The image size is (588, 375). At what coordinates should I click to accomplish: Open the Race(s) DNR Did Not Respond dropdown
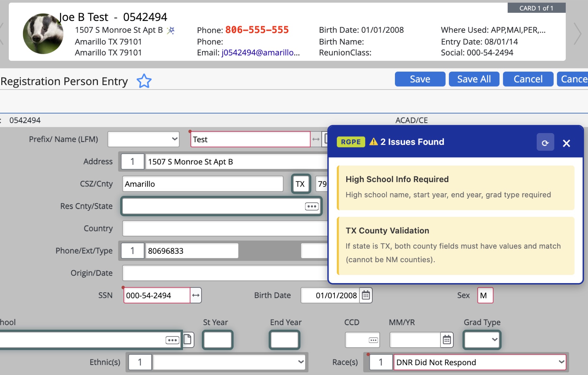(480, 362)
